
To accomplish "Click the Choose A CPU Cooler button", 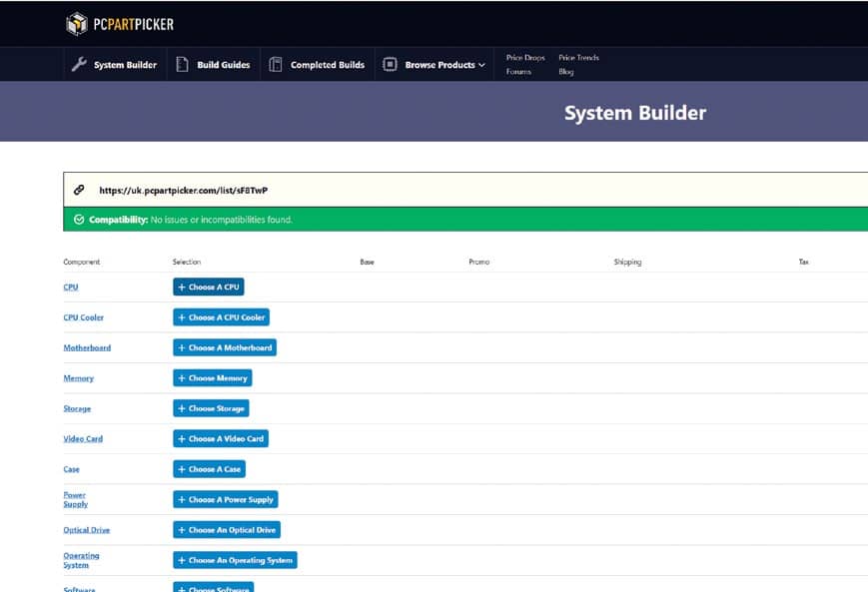I will (x=221, y=317).
